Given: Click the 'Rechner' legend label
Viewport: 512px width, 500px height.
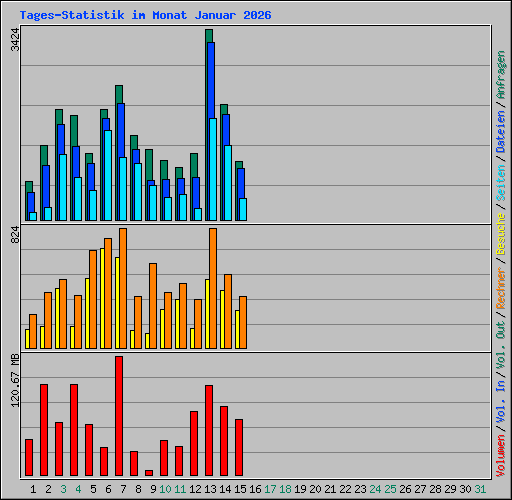Looking at the screenshot, I should [501, 288].
